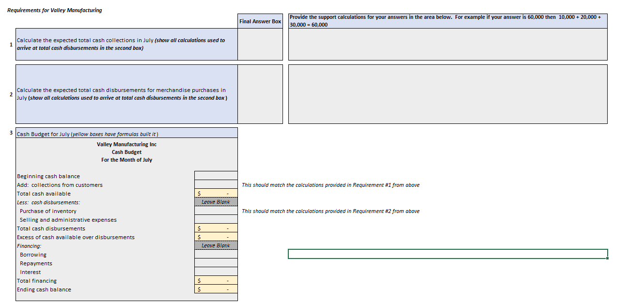Click the 'Leave Blank' cell beside cash disbursements
Screen dimensions: 644x304
coord(216,202)
